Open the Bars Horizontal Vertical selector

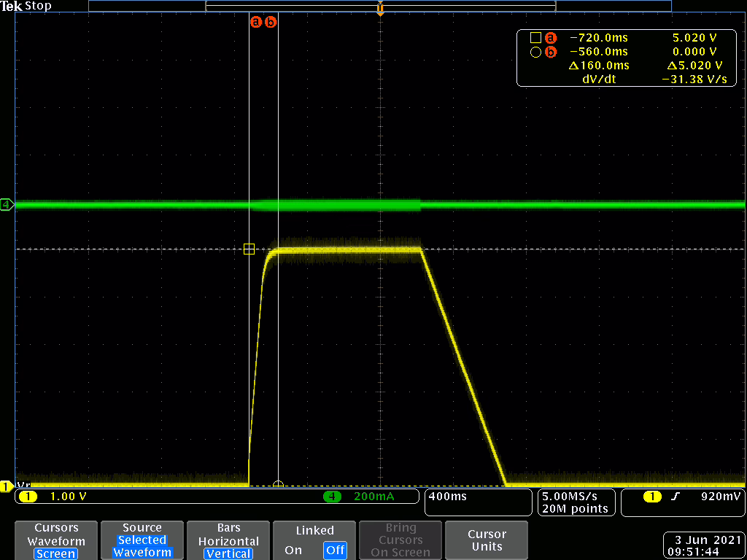tap(228, 540)
